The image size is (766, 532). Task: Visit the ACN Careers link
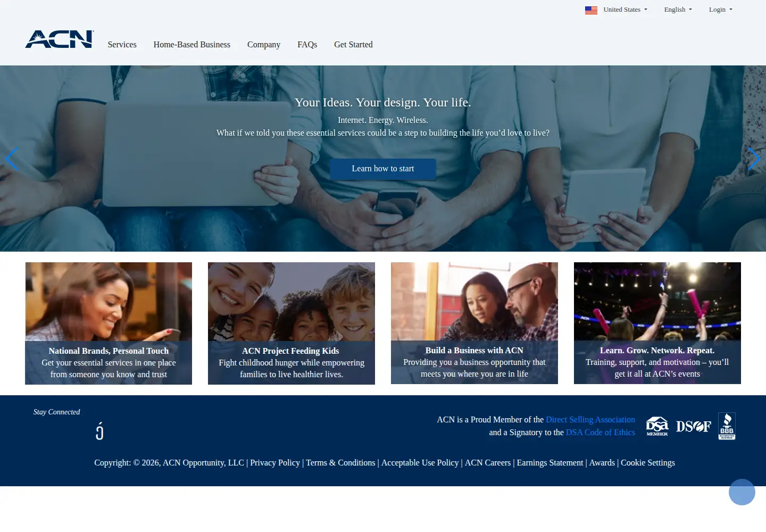click(488, 463)
